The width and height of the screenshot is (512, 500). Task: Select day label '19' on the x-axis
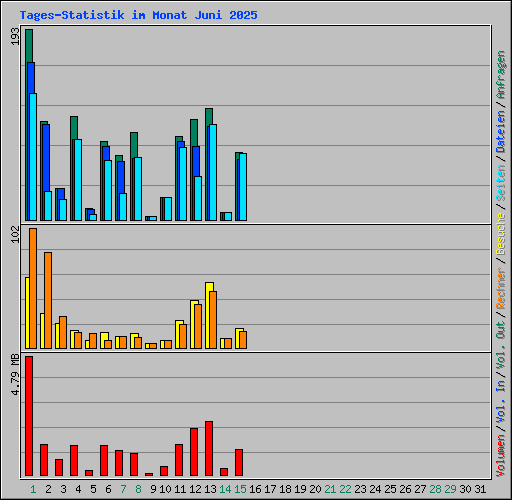click(300, 489)
